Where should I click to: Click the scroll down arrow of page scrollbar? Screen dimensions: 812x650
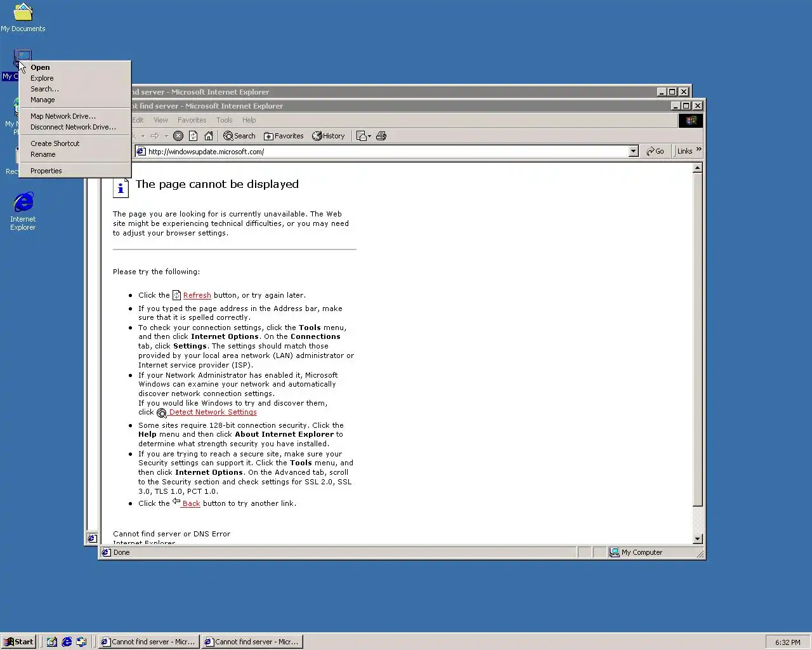point(698,539)
